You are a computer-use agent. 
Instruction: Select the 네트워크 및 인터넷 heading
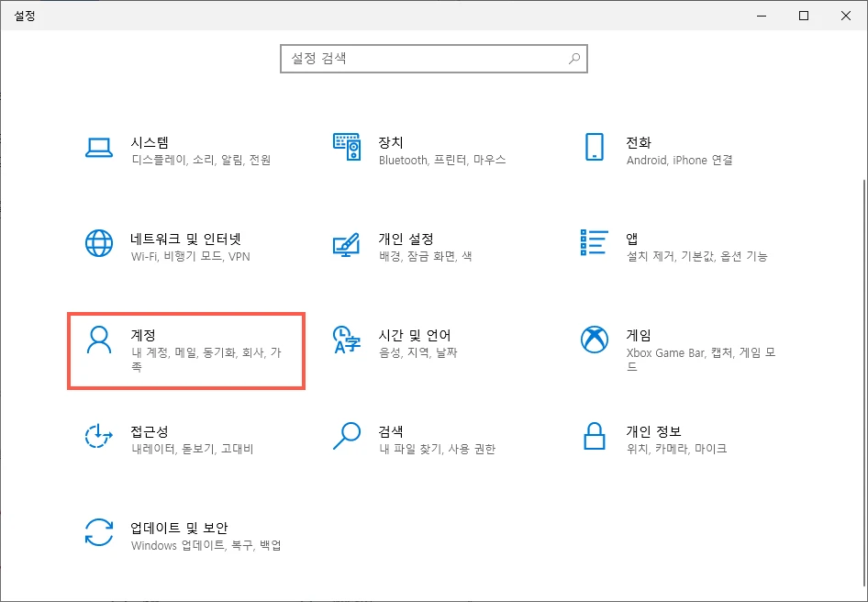[x=186, y=239]
